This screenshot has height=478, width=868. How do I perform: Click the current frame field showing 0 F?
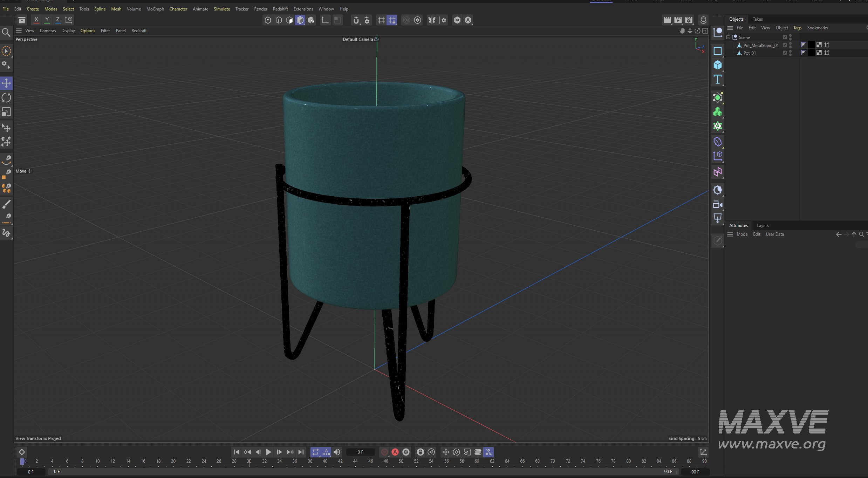coord(360,452)
